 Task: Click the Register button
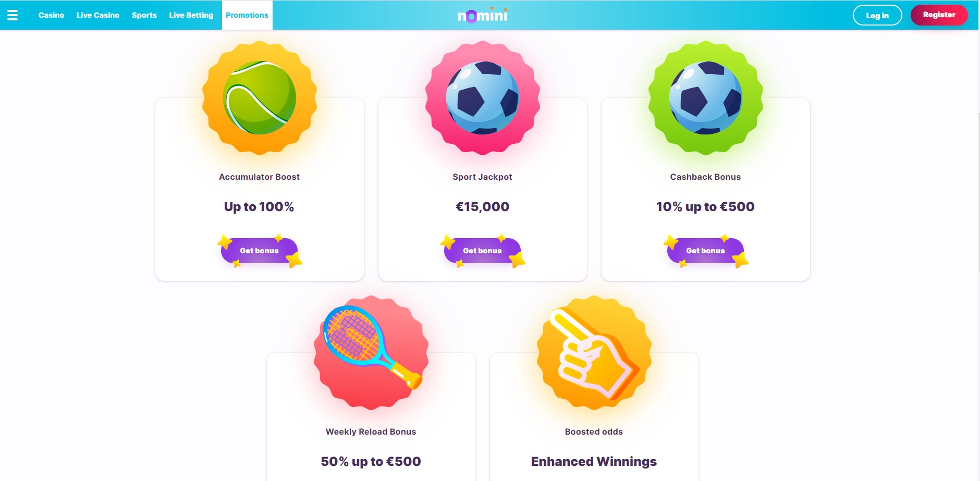point(939,15)
